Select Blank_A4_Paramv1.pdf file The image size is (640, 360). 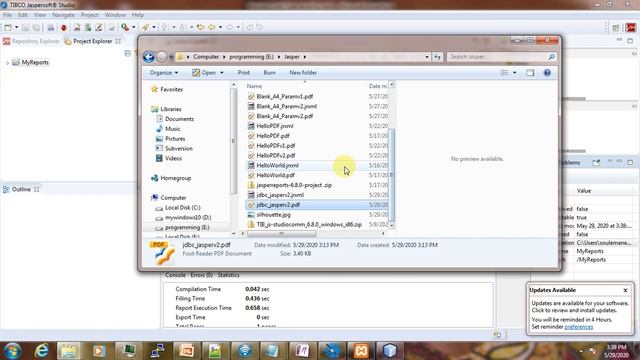click(284, 97)
